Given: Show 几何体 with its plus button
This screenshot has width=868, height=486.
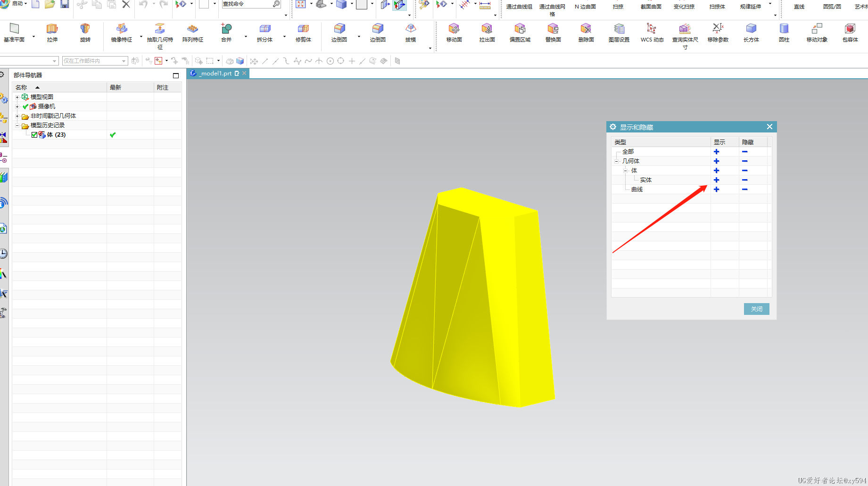Looking at the screenshot, I should [716, 161].
